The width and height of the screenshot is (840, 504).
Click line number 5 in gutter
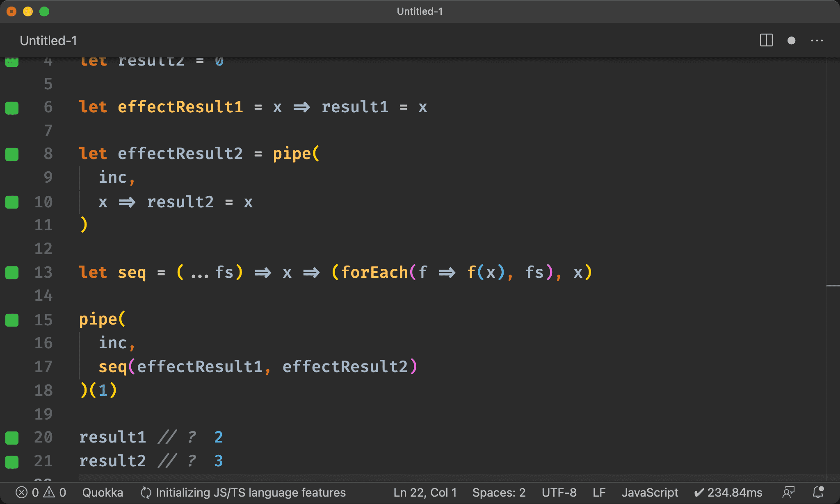pos(48,84)
